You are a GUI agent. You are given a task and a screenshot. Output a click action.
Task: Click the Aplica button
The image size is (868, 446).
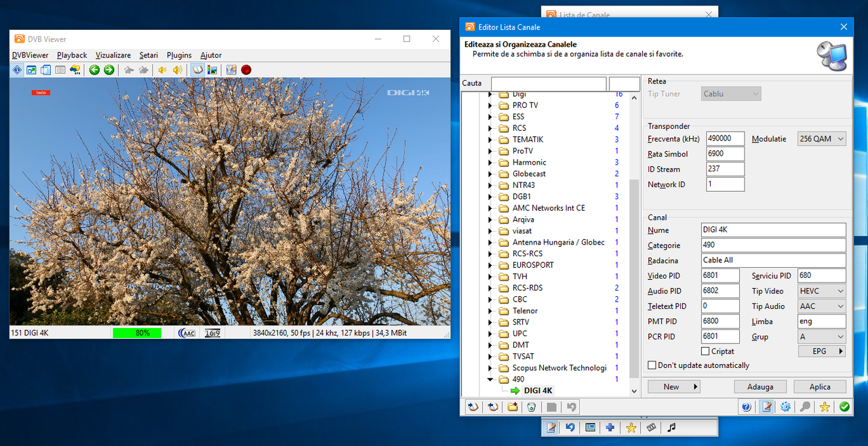coord(820,386)
